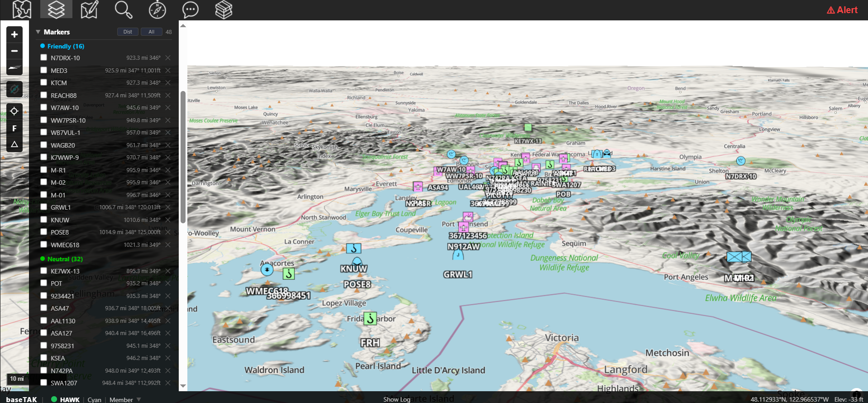The width and height of the screenshot is (868, 403).
Task: Click the triangle north-up button
Action: [14, 144]
